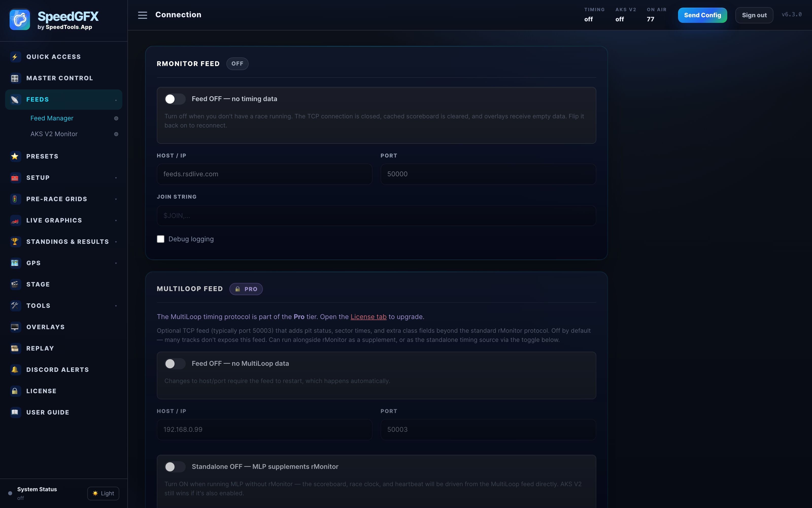
Task: Expand the Setup section chevron
Action: point(116,178)
